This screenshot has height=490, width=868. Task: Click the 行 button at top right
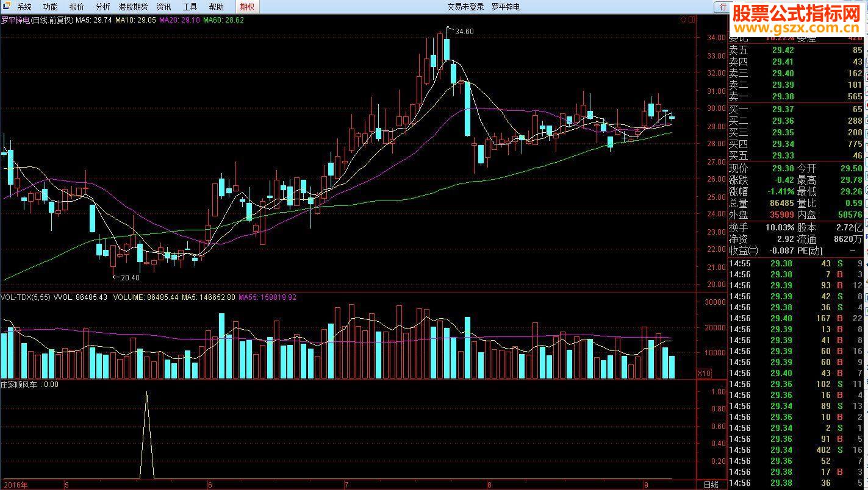[723, 7]
